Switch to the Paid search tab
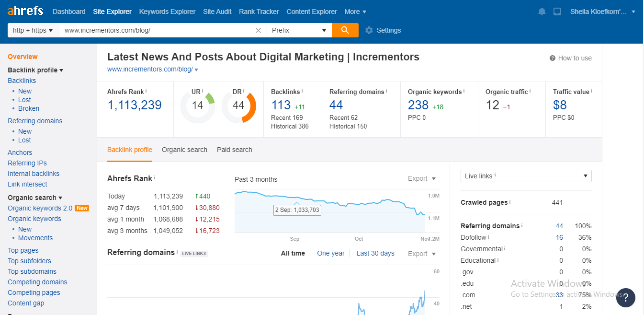This screenshot has width=644, height=315. coord(234,150)
